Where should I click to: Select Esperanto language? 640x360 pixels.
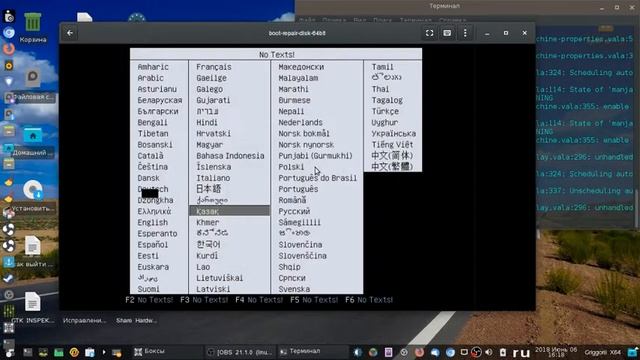(x=157, y=234)
